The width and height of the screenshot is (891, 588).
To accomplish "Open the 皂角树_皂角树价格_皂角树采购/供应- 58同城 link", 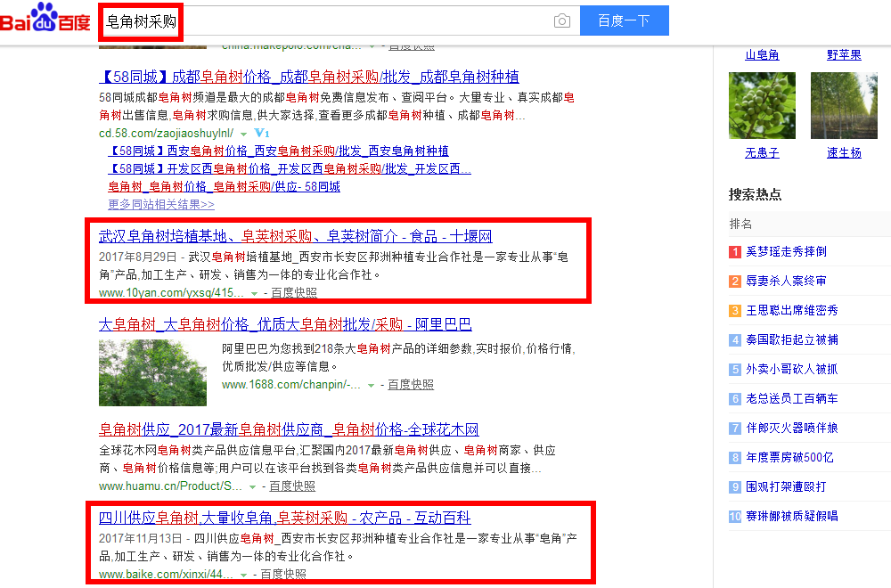I will pyautogui.click(x=224, y=186).
